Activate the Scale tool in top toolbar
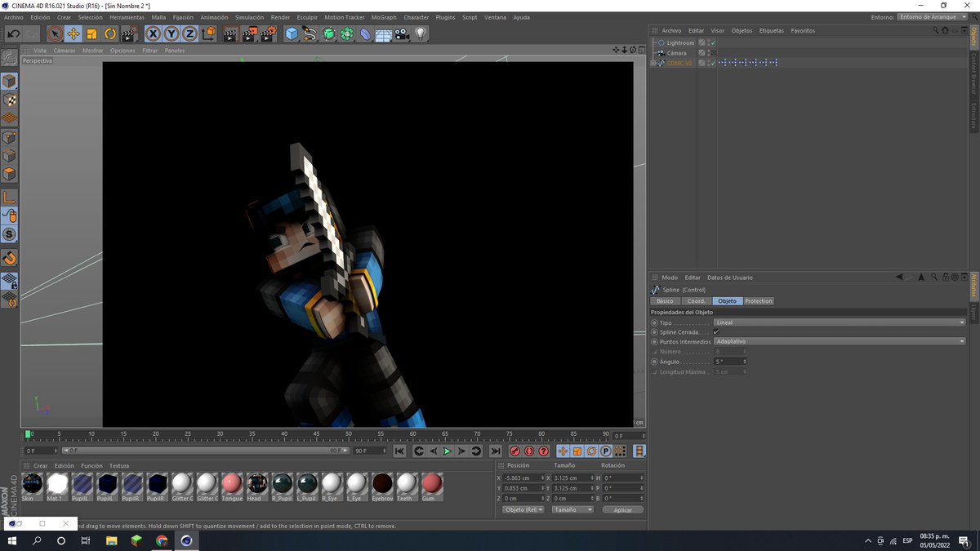The height and width of the screenshot is (551, 980). (91, 33)
